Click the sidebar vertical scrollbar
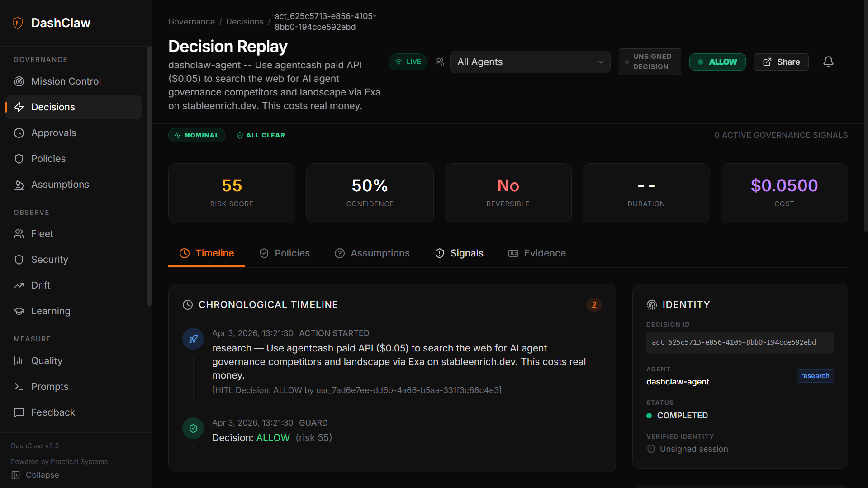The height and width of the screenshot is (488, 868). point(149,176)
